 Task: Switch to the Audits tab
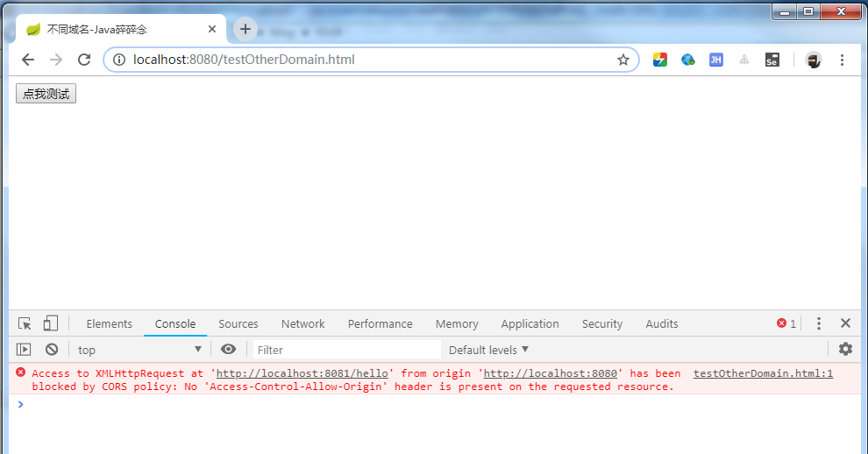click(661, 324)
